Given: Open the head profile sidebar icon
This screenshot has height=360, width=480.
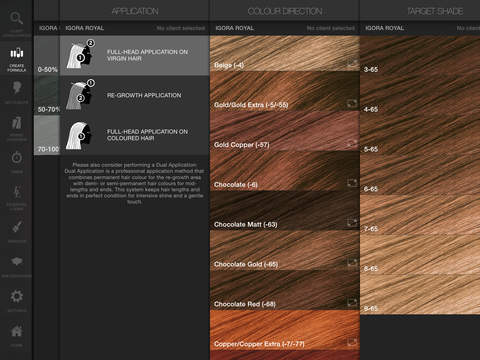Looking at the screenshot, I should (16, 88).
